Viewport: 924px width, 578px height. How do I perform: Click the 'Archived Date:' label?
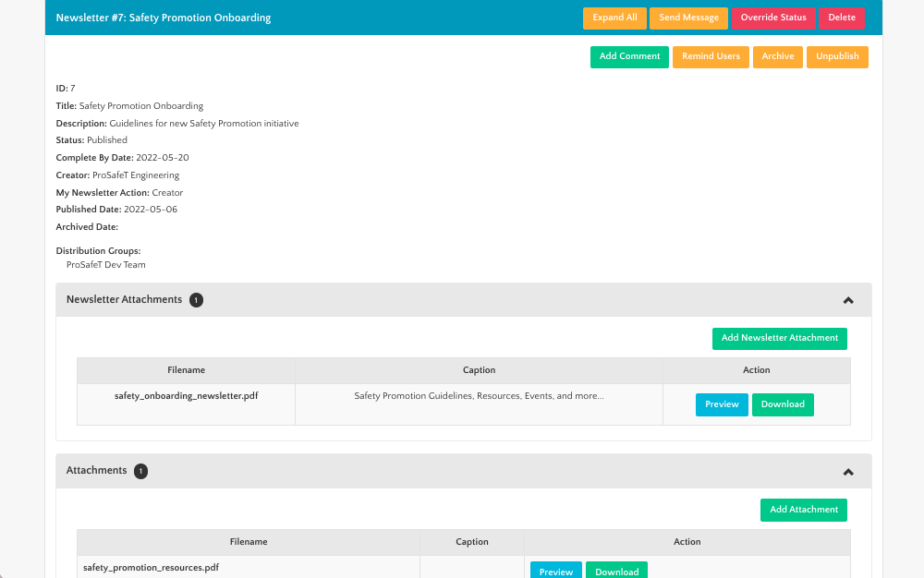87,227
